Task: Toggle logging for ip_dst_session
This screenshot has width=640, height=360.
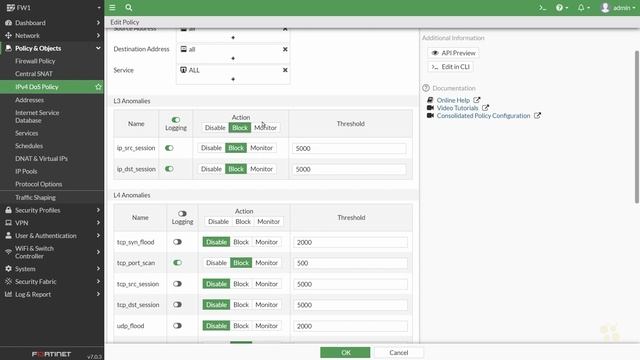Action: tap(169, 169)
